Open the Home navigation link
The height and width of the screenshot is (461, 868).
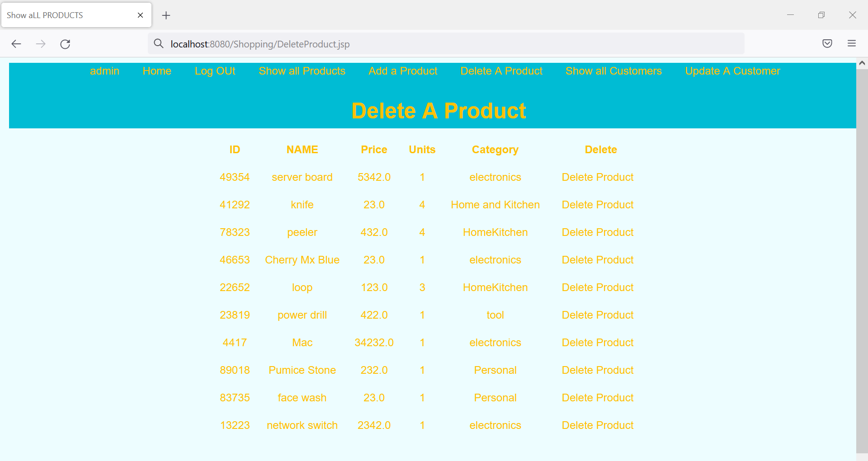tap(157, 71)
